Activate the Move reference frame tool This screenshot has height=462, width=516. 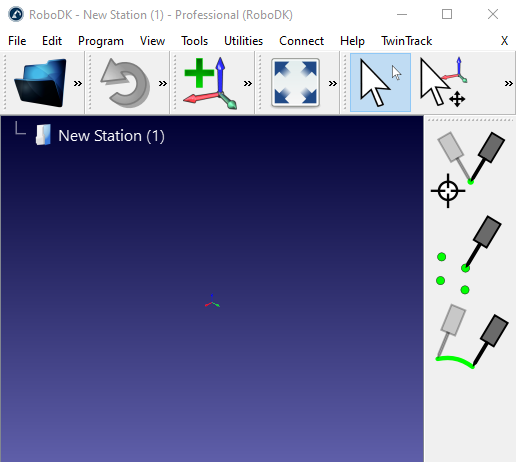(443, 82)
